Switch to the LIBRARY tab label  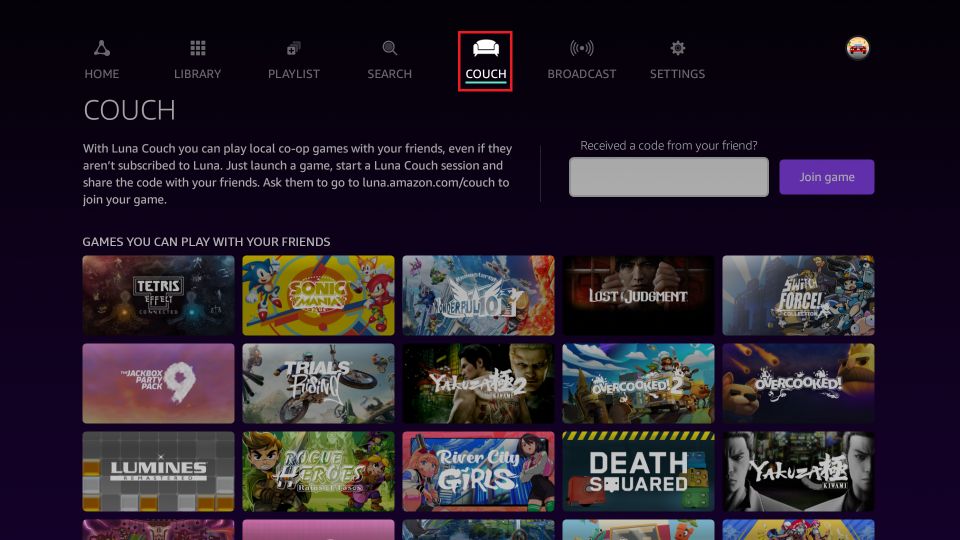click(x=197, y=73)
